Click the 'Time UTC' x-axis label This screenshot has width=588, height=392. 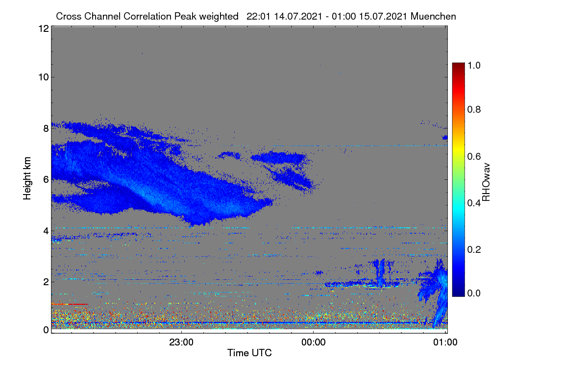tap(249, 353)
